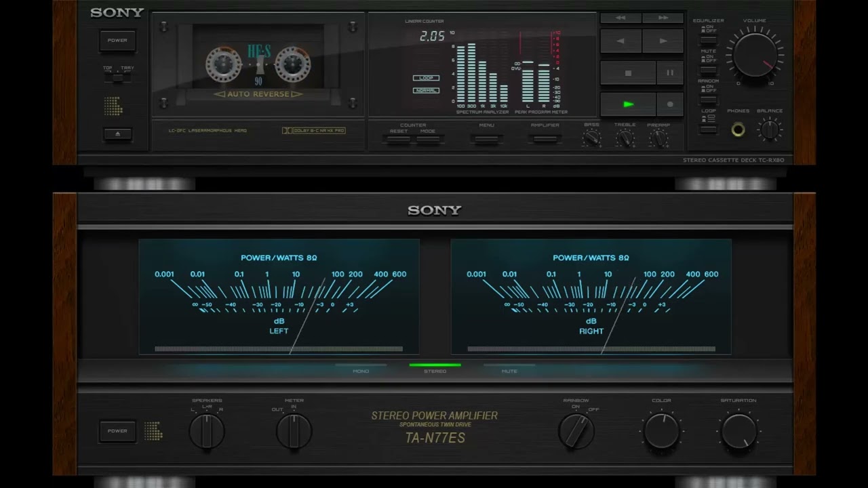868x488 pixels.
Task: Click the NORMAL indicator on display
Action: [x=426, y=90]
